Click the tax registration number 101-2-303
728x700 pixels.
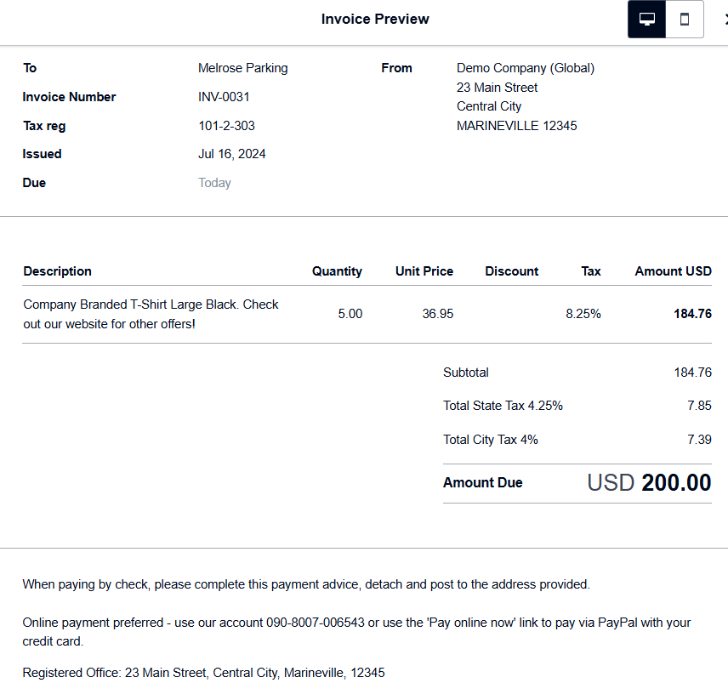(226, 126)
